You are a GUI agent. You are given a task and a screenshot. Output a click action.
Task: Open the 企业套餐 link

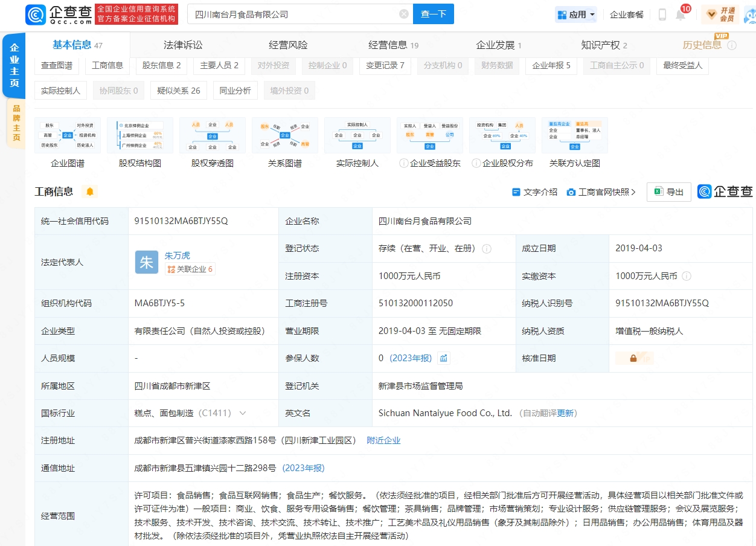[x=627, y=14]
